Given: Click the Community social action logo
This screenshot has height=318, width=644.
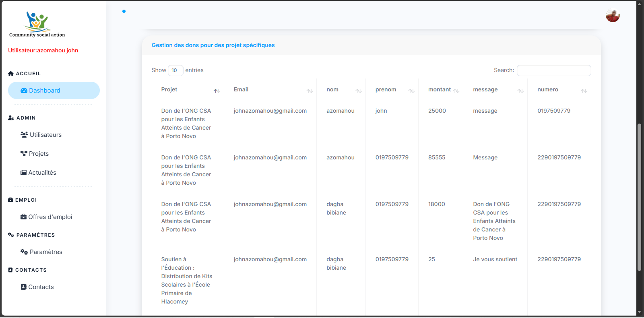Looking at the screenshot, I should (37, 24).
